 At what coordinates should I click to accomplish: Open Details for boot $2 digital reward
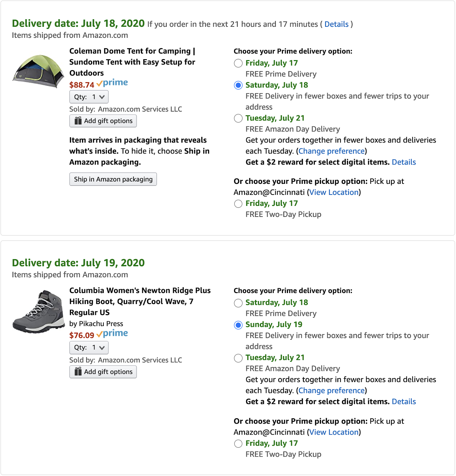(x=404, y=402)
